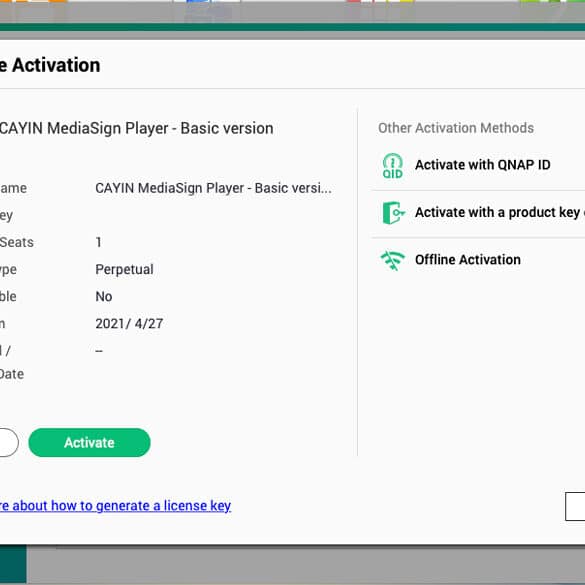This screenshot has height=585, width=585.
Task: Click the white button at bottom right
Action: coord(575,506)
